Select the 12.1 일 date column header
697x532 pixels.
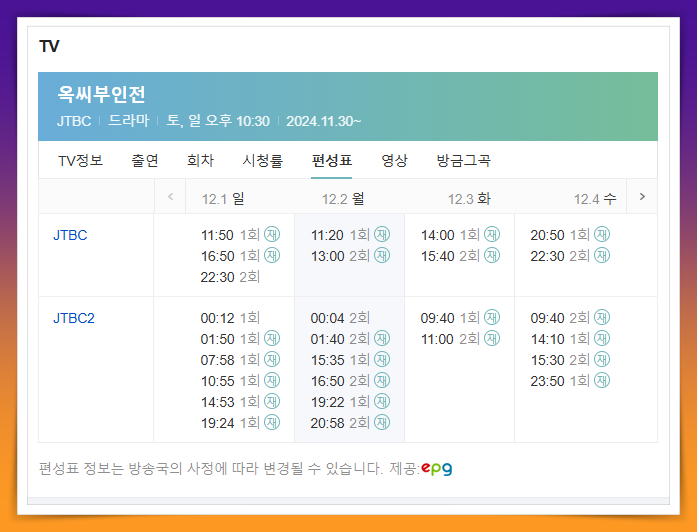pos(223,199)
